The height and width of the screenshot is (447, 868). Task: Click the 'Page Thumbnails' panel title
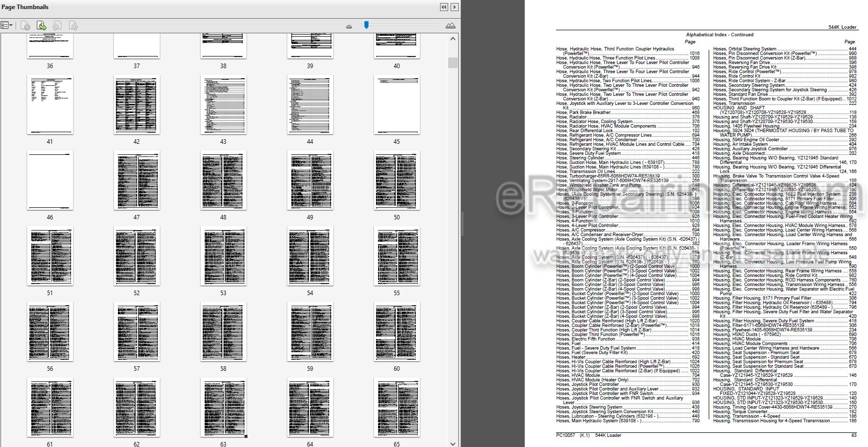[25, 7]
